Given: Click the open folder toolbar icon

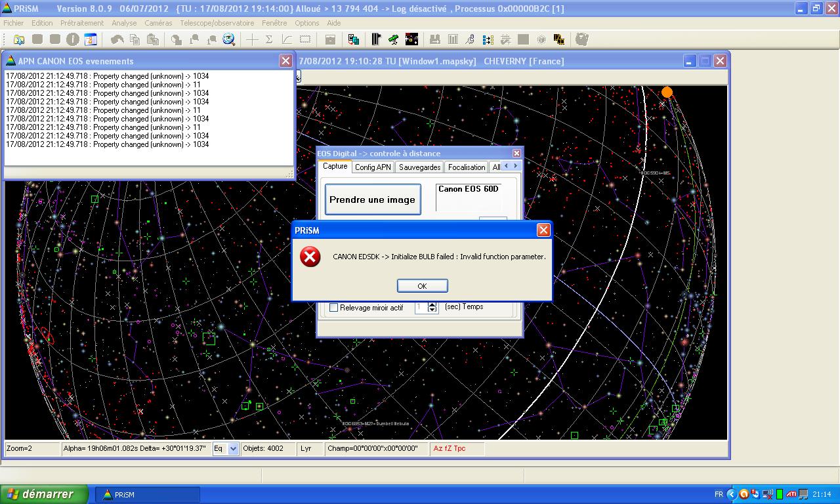Looking at the screenshot, I should (19, 39).
